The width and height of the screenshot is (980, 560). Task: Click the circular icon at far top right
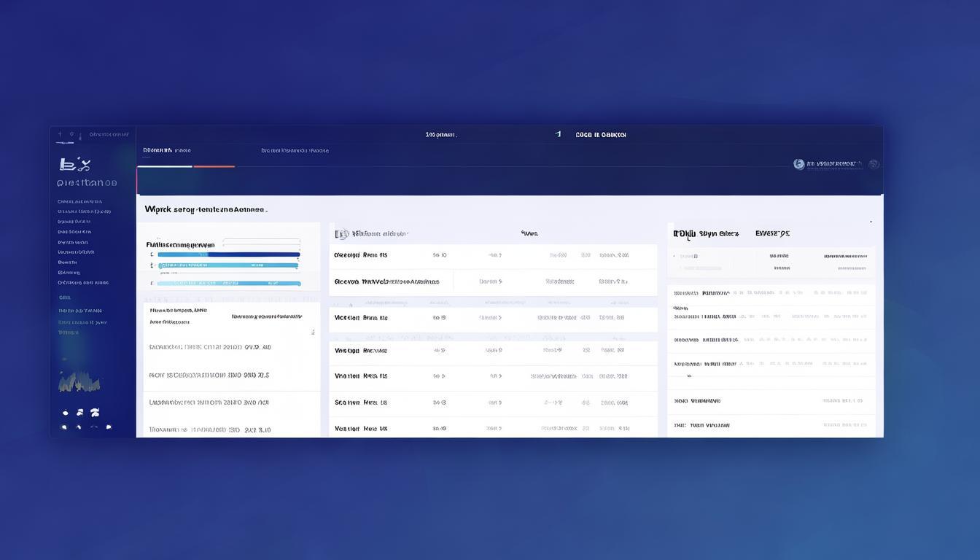pos(874,164)
